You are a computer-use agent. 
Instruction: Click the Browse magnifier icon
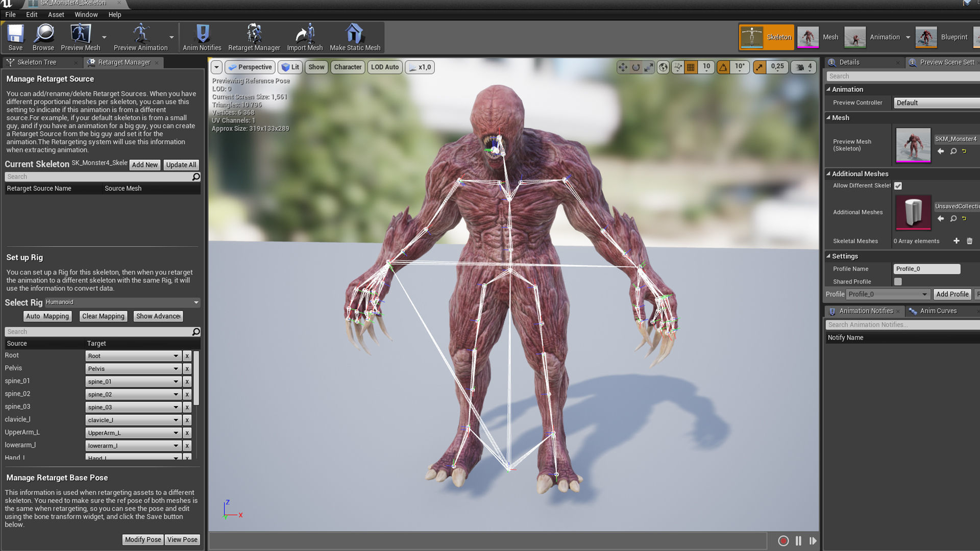click(x=43, y=37)
